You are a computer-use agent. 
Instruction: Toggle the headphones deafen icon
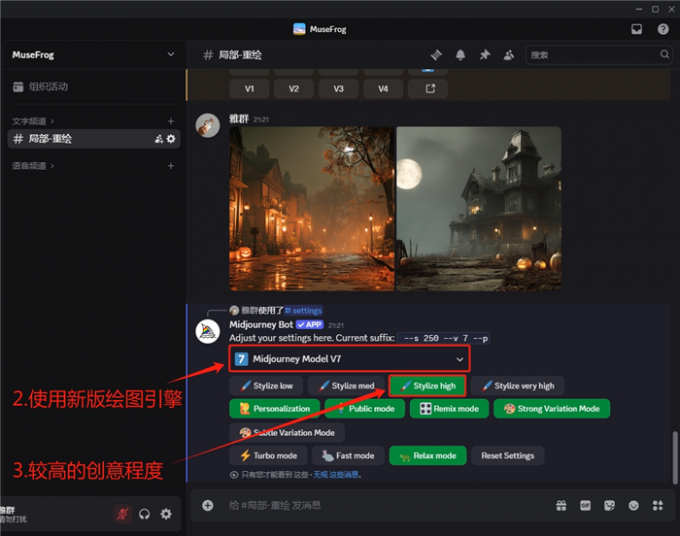(144, 514)
